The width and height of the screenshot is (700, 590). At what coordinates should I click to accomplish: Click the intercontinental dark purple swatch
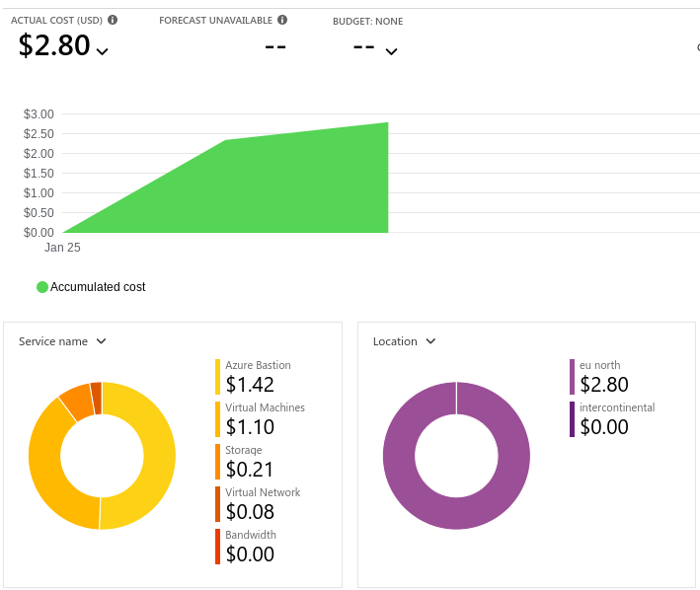click(572, 419)
